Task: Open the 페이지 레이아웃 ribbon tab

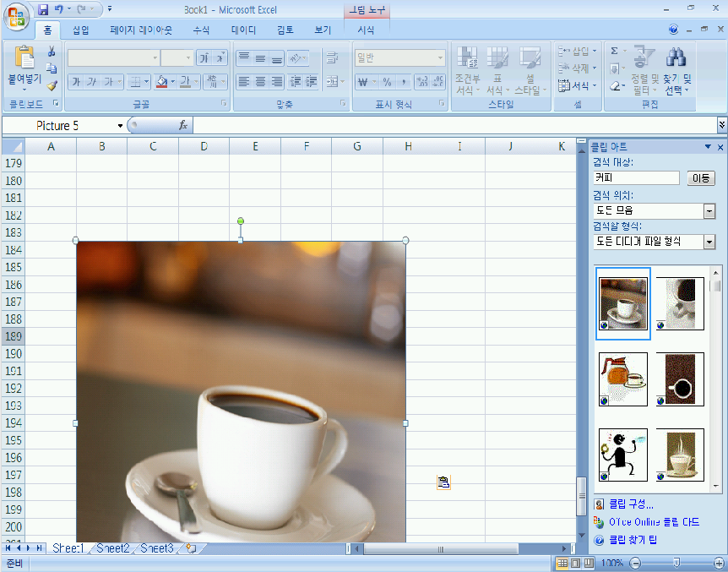Action: click(141, 30)
